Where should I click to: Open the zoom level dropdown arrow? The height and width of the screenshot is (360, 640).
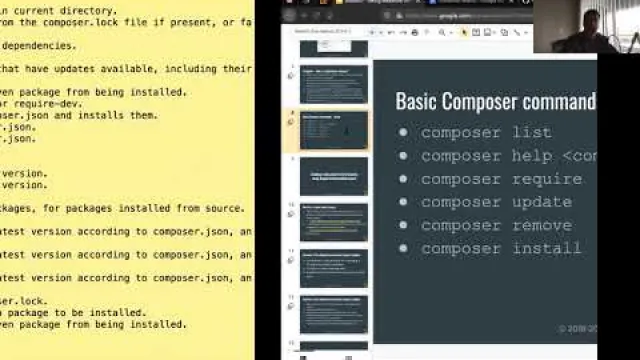pos(451,33)
